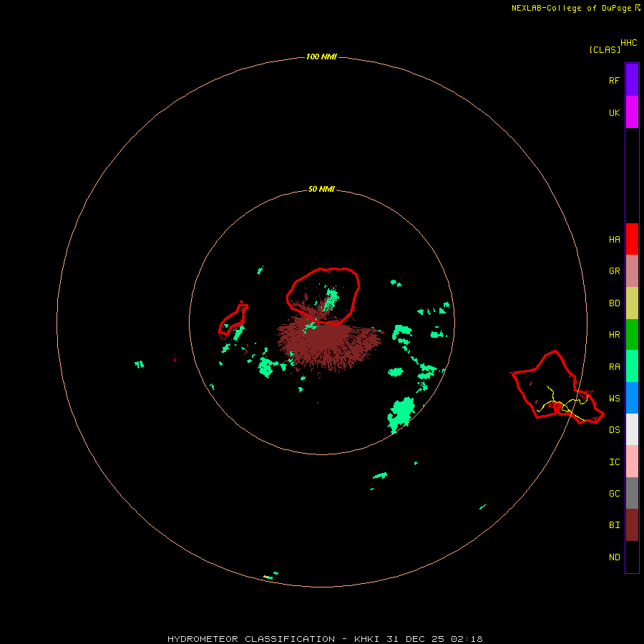Click the WS blue legend swatch
This screenshot has width=644, height=644.
coord(632,398)
